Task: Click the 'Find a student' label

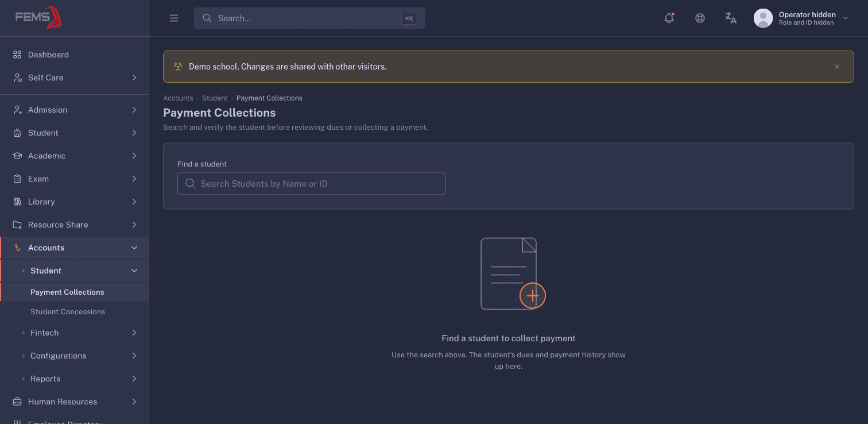Action: click(x=202, y=164)
